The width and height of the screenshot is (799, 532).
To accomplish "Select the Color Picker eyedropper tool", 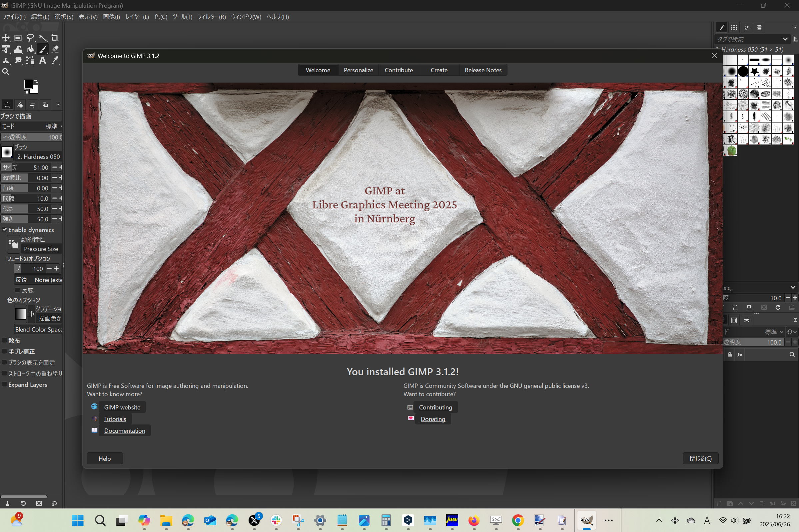I will pyautogui.click(x=55, y=60).
